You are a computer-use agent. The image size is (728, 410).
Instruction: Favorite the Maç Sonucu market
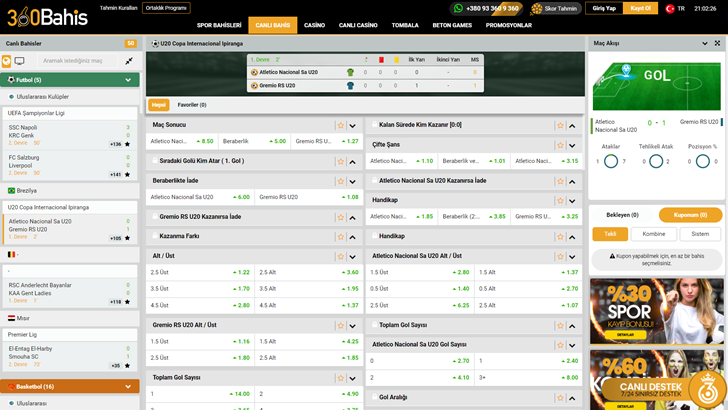tap(341, 125)
